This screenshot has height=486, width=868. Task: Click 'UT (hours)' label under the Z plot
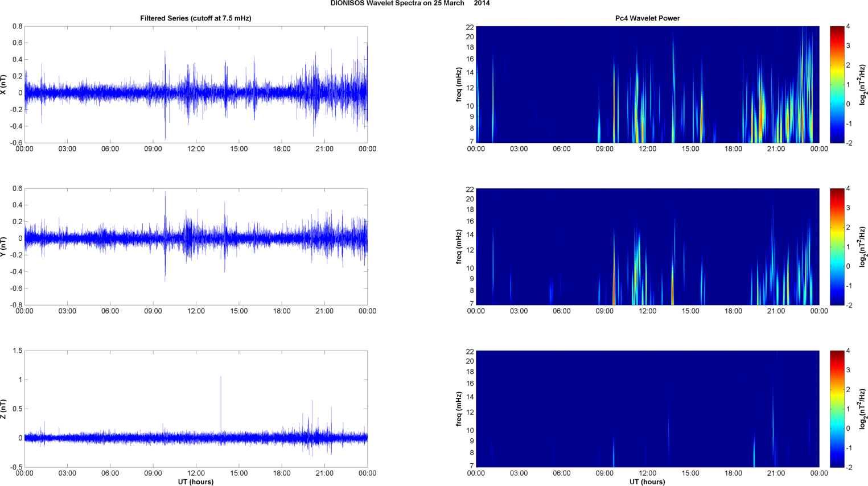[x=196, y=482]
